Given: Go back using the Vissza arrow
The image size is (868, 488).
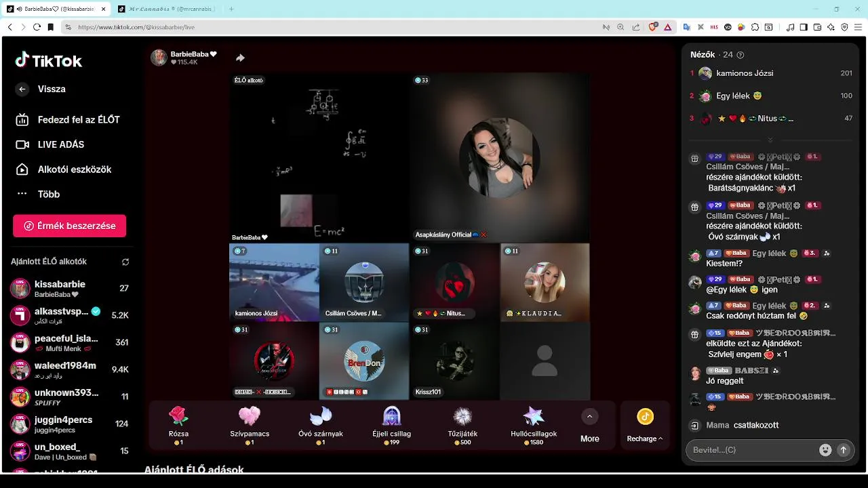Looking at the screenshot, I should point(22,89).
